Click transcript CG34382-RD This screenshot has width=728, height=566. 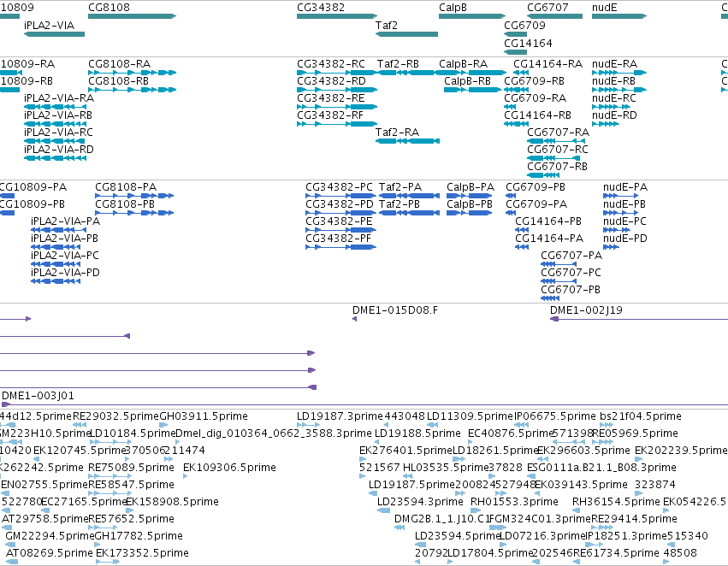coord(332,80)
